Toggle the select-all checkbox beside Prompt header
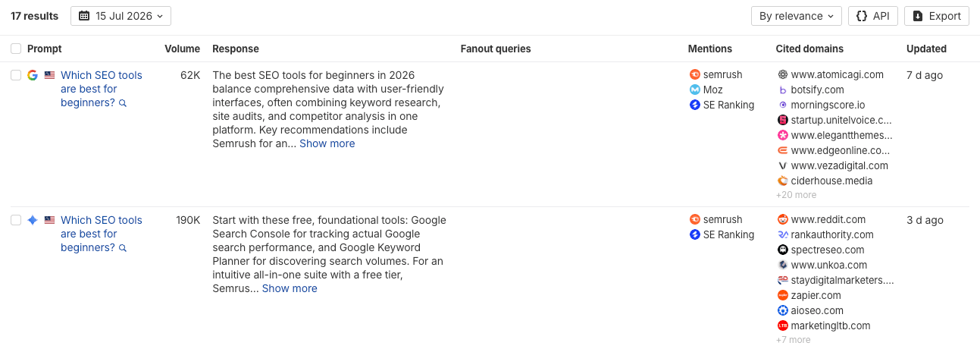 16,49
